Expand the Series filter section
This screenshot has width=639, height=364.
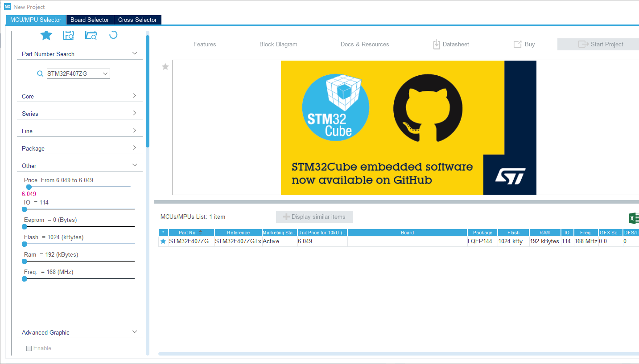[x=135, y=113]
